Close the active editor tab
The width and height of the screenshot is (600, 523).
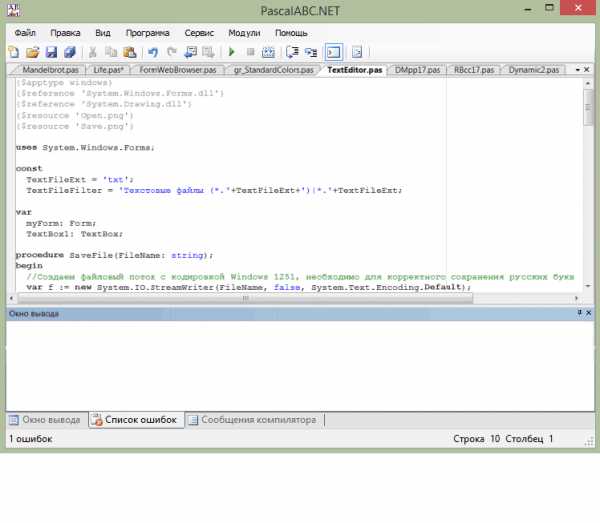coord(587,70)
